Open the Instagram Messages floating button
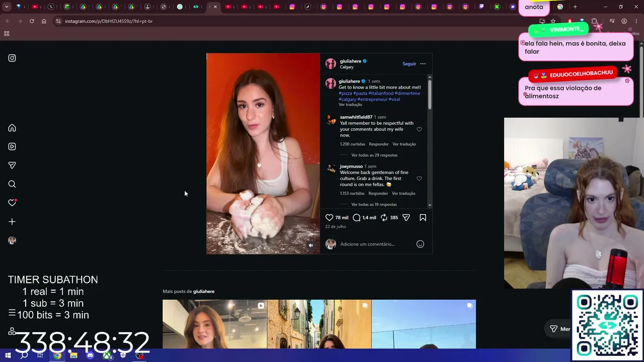The height and width of the screenshot is (362, 644). pos(559,329)
